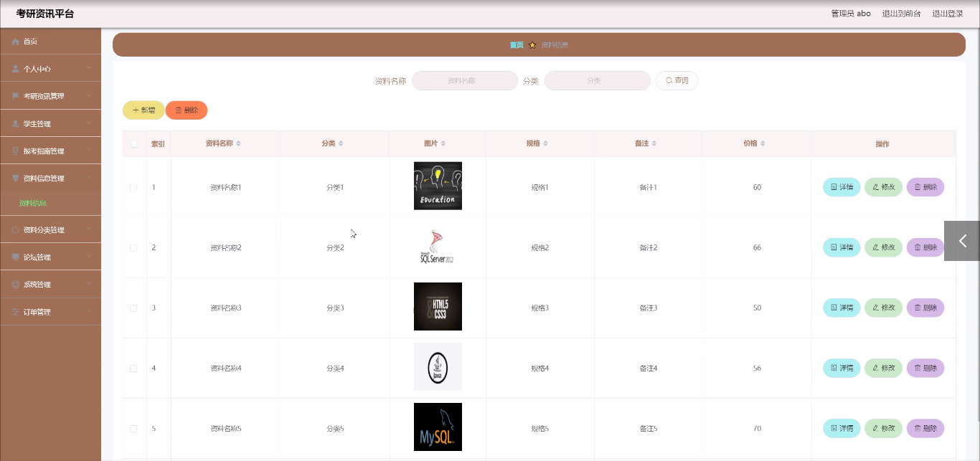Click the left arrow panel on right edge
980x461 pixels.
[x=962, y=241]
